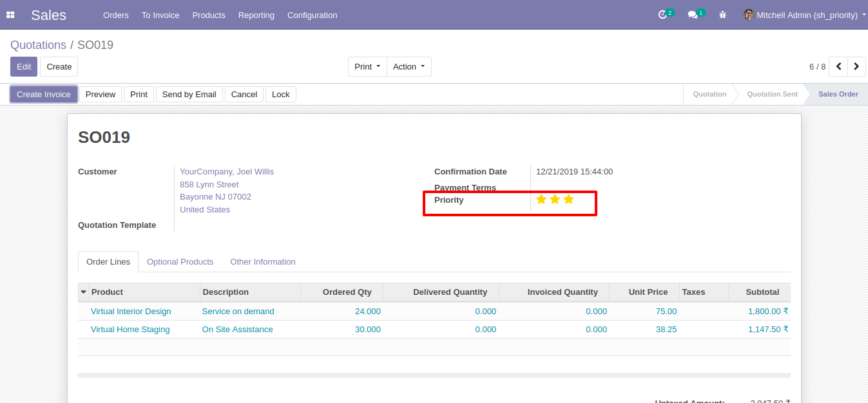Switch to the Other Information tab
Screen dimensions: 868x403
click(x=263, y=262)
